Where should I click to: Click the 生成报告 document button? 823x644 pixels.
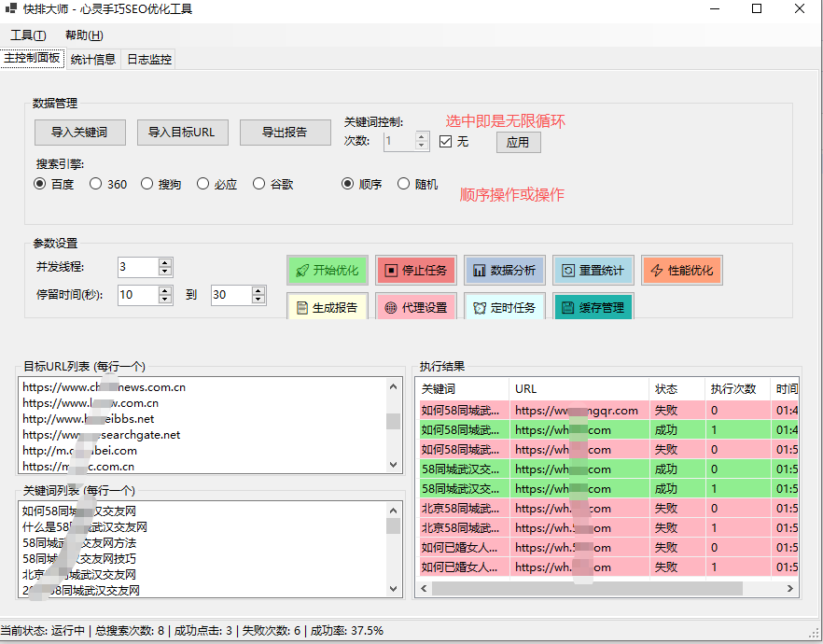[327, 307]
